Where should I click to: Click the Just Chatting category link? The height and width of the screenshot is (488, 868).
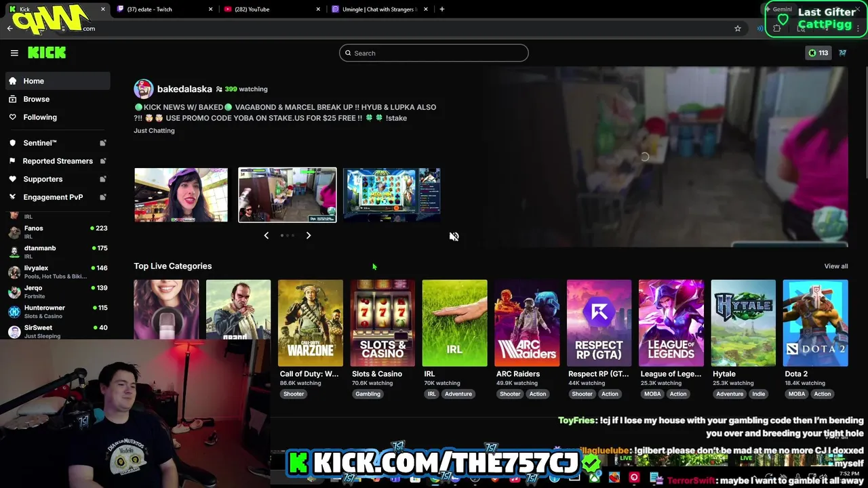pos(154,130)
